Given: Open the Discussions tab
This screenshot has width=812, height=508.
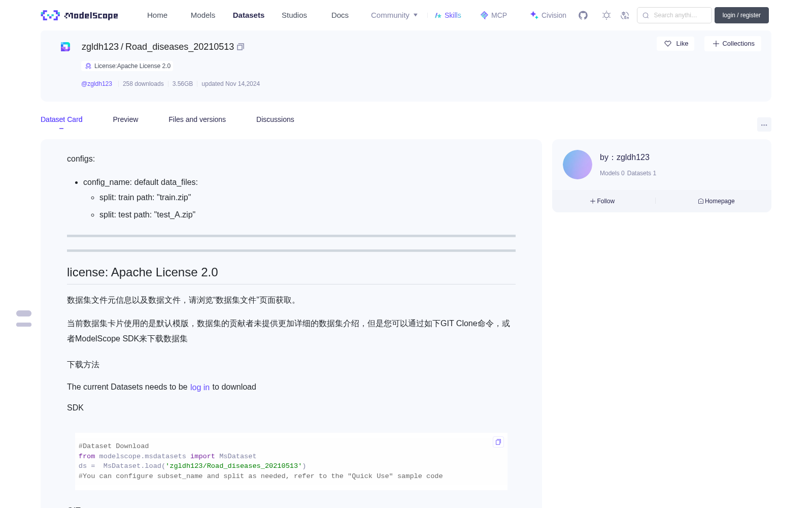Looking at the screenshot, I should pyautogui.click(x=275, y=119).
